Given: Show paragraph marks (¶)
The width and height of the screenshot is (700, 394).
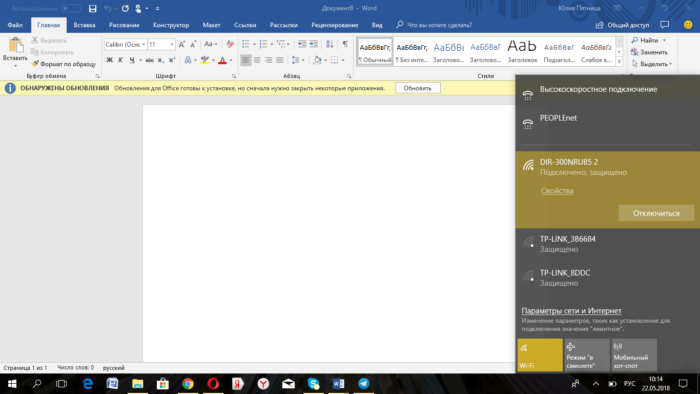Looking at the screenshot, I should point(345,44).
